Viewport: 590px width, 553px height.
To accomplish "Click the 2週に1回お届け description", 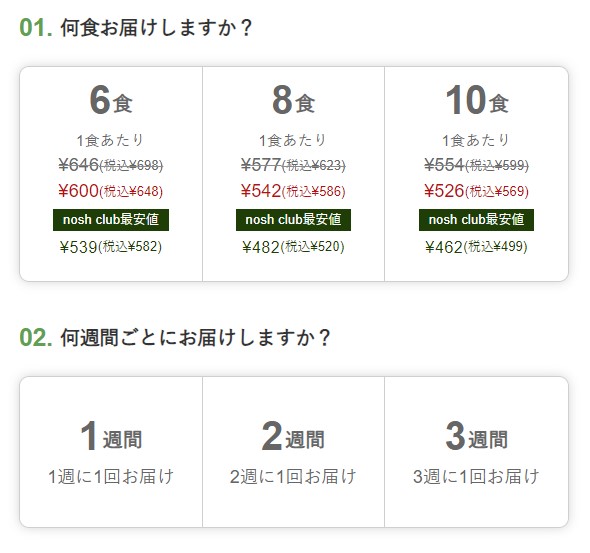I will coord(293,476).
